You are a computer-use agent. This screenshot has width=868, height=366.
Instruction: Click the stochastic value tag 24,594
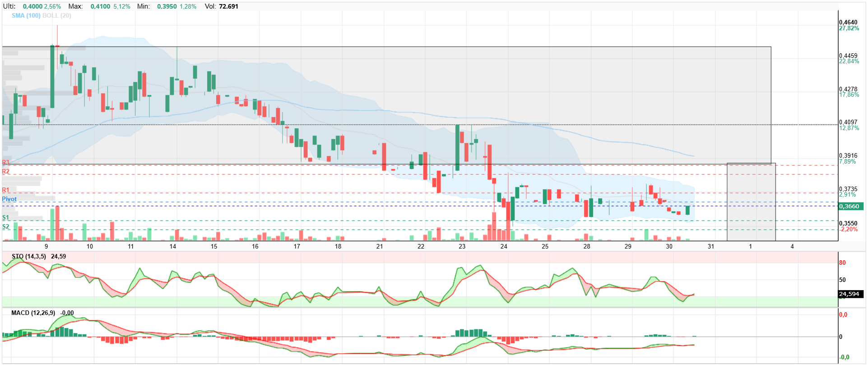851,294
